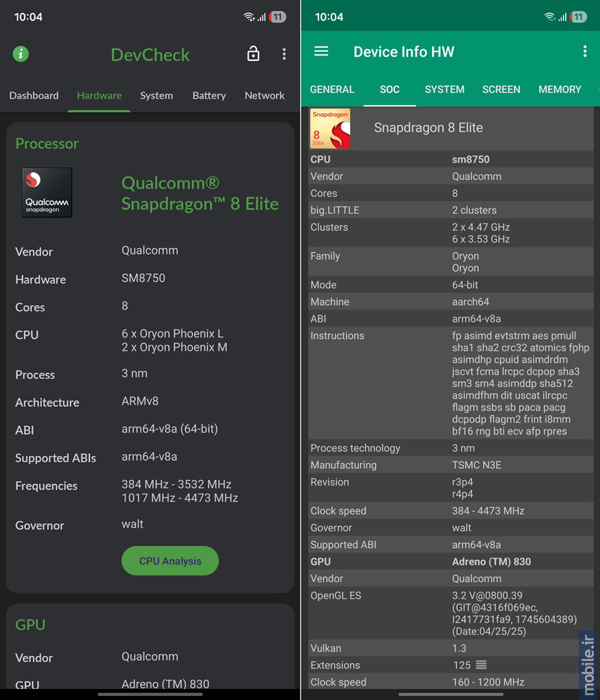The width and height of the screenshot is (600, 700).
Task: Open the SYSTEM tab in Device Info HW
Action: pyautogui.click(x=445, y=90)
